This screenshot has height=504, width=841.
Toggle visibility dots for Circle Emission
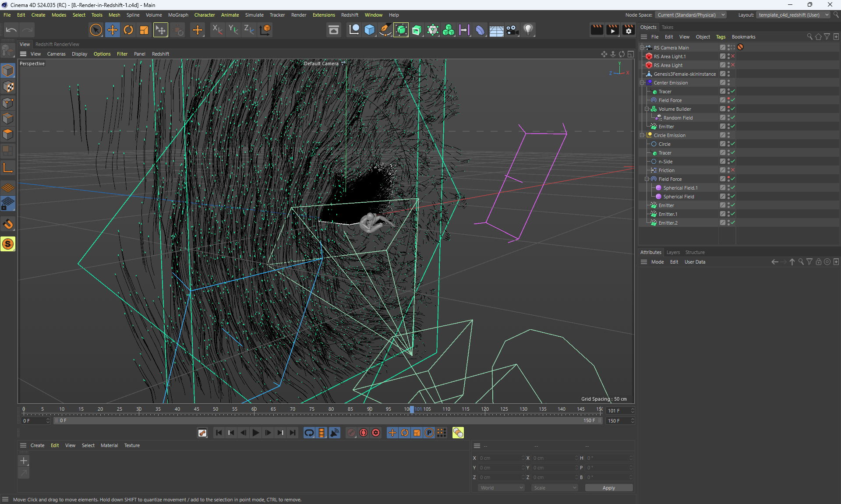point(728,135)
